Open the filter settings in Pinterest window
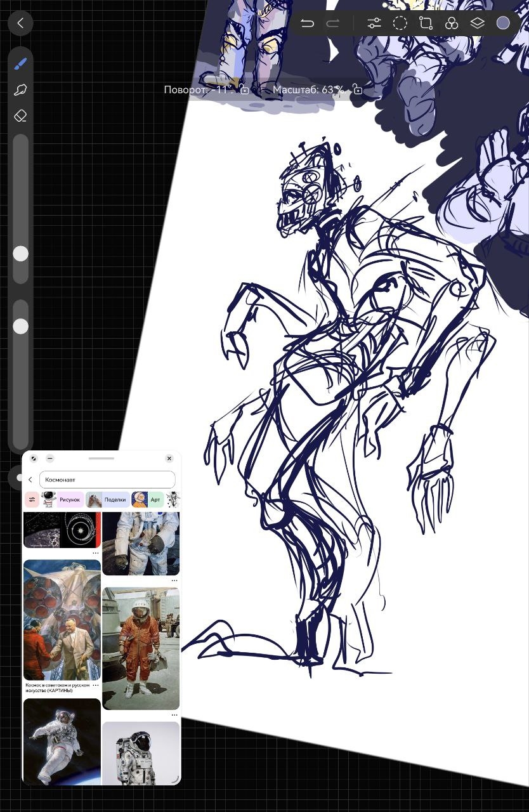The image size is (529, 812). 32,500
